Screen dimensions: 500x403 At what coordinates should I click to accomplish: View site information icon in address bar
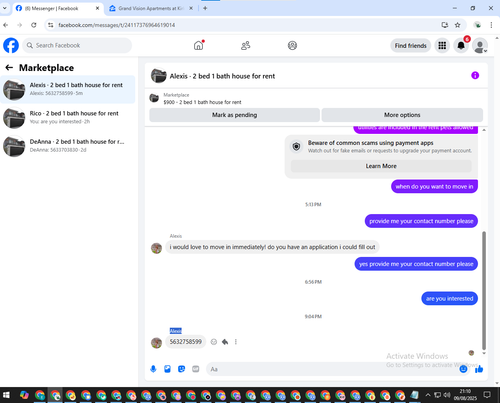tap(50, 25)
